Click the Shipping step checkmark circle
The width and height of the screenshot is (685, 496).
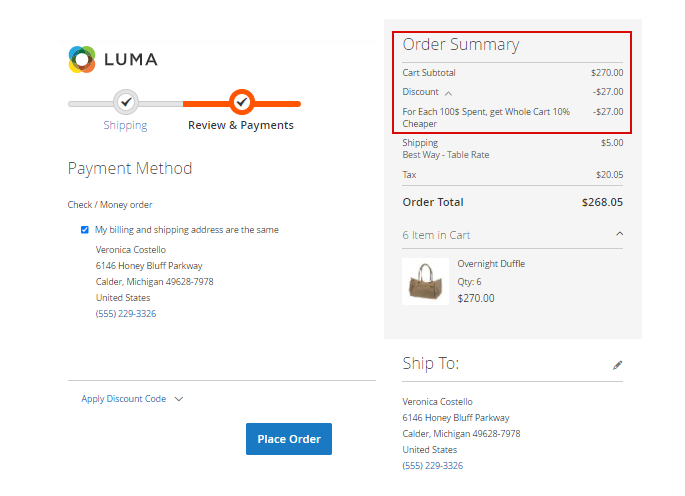click(125, 101)
